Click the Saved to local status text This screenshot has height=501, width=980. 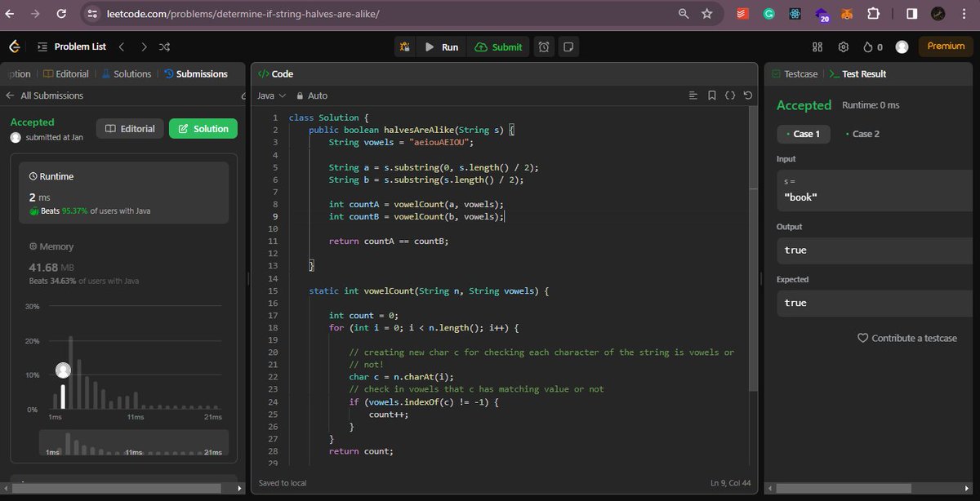pos(283,482)
